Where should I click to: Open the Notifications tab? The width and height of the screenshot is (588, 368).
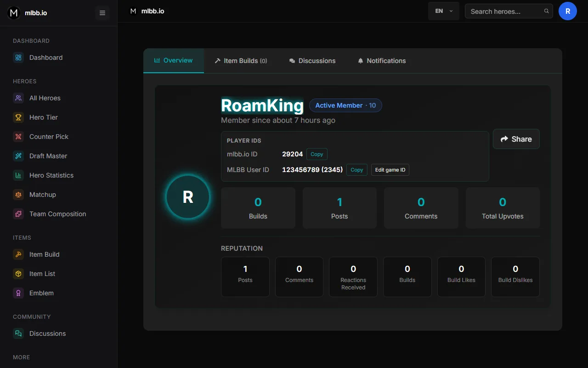click(x=382, y=61)
